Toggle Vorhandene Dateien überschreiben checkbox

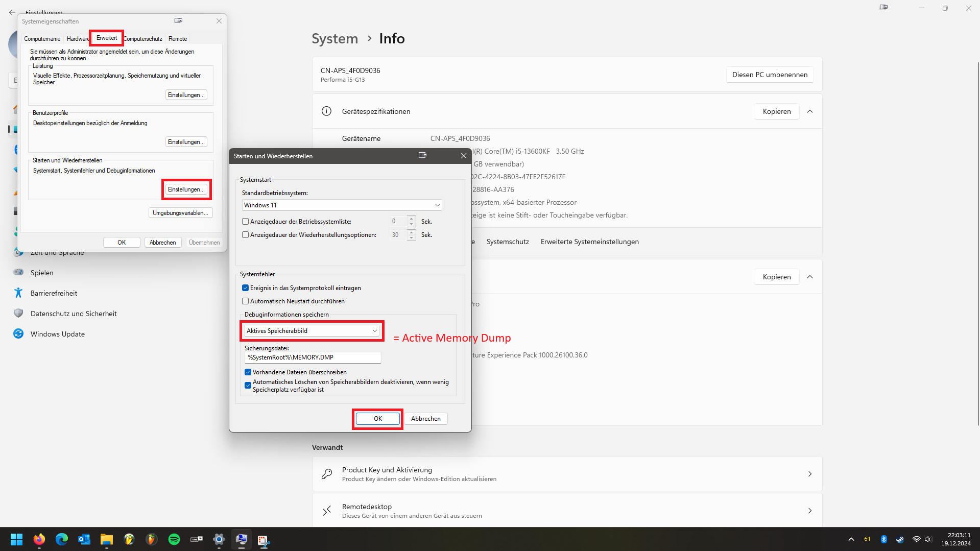[x=248, y=372]
